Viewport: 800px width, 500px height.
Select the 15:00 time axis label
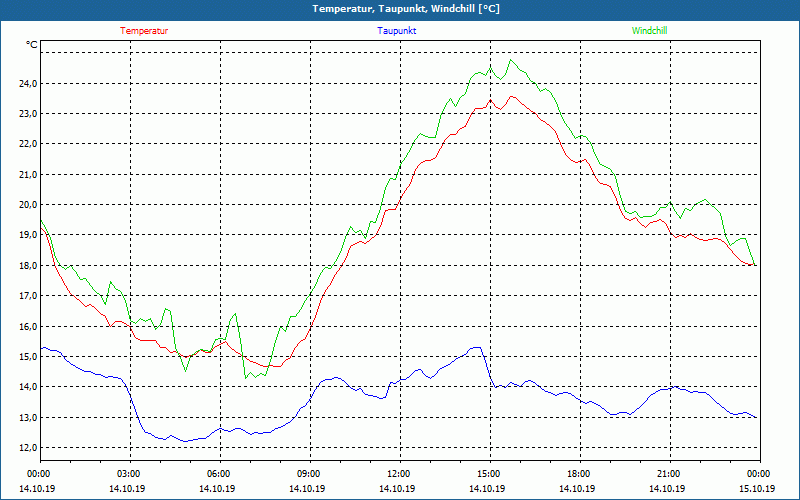click(489, 473)
